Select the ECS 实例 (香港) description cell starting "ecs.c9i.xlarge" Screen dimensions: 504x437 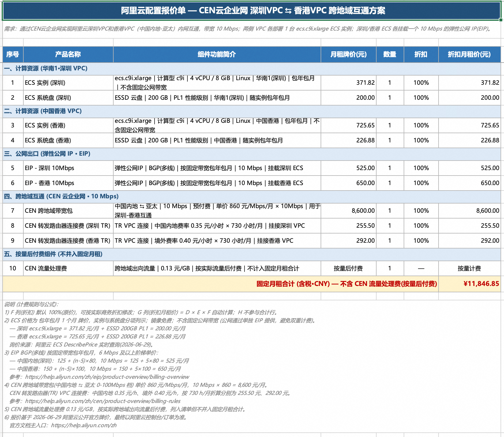click(217, 125)
